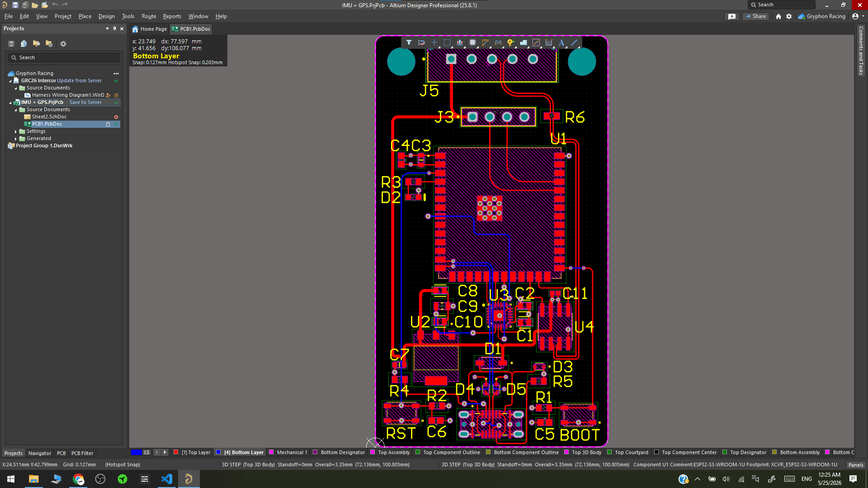Image resolution: width=868 pixels, height=488 pixels.
Task: Open the settings gear in top right
Action: [x=789, y=16]
